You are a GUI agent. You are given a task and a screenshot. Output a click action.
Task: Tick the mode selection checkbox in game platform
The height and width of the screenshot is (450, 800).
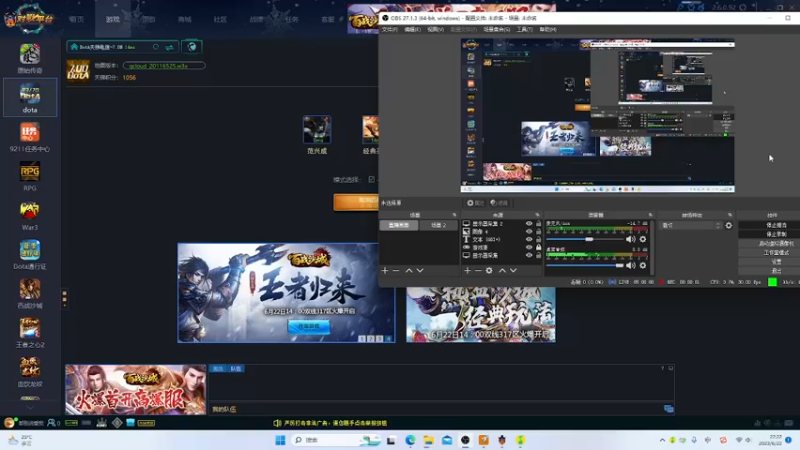[371, 180]
